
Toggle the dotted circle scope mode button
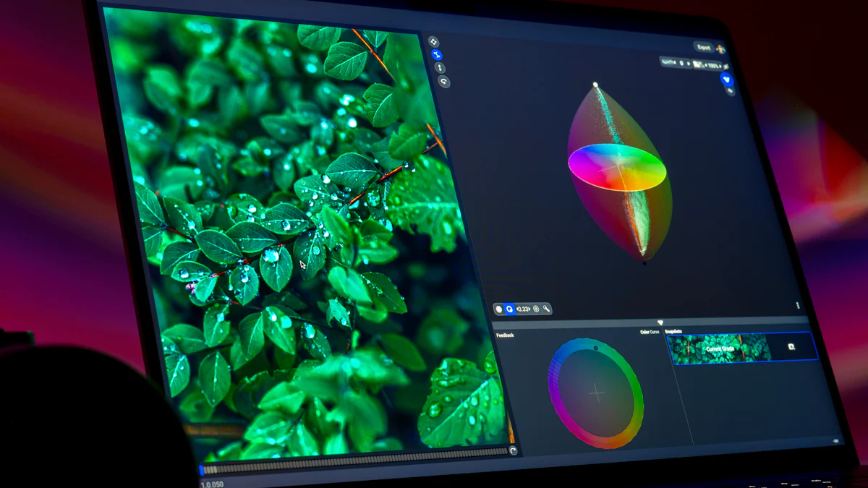[x=536, y=309]
